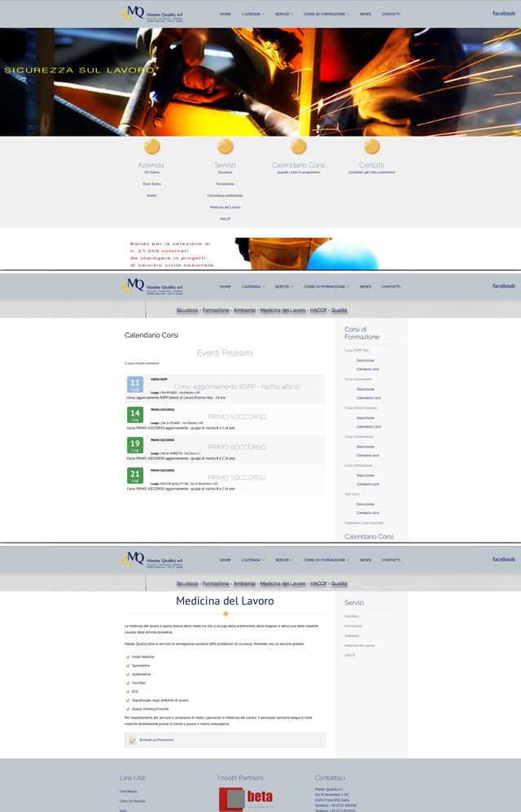Open CNA Pesaro under Link Utili
The width and height of the screenshot is (521, 812).
pos(129,792)
